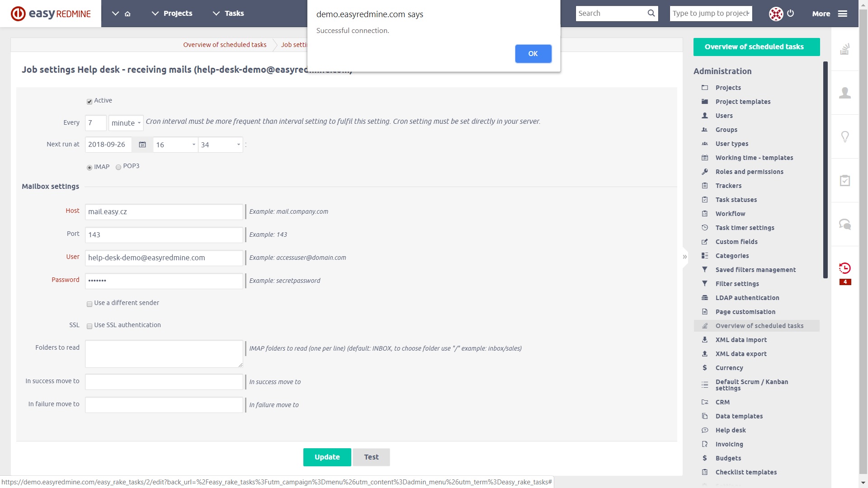Image resolution: width=868 pixels, height=488 pixels.
Task: Click OK in the browser alert dialog
Action: click(x=533, y=54)
